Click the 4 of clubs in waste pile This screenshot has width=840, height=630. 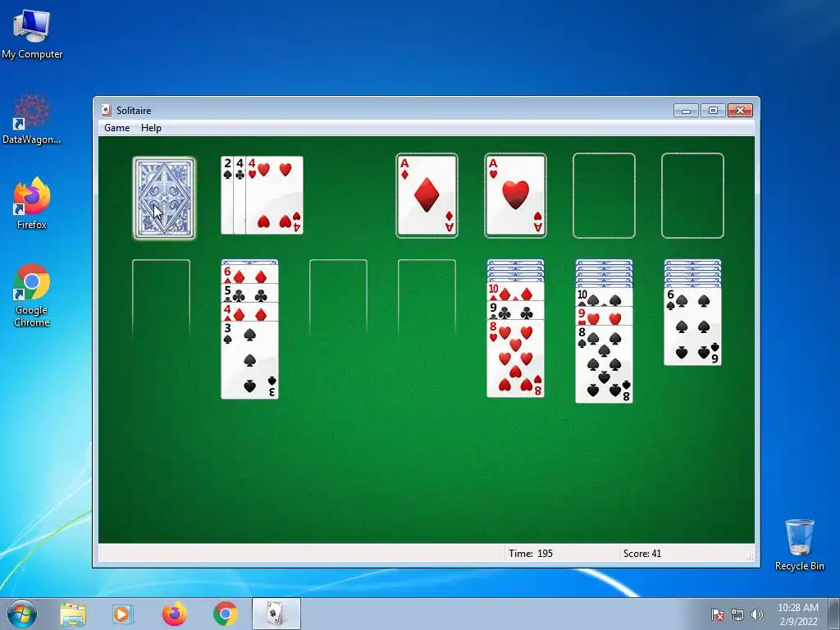pos(240,195)
